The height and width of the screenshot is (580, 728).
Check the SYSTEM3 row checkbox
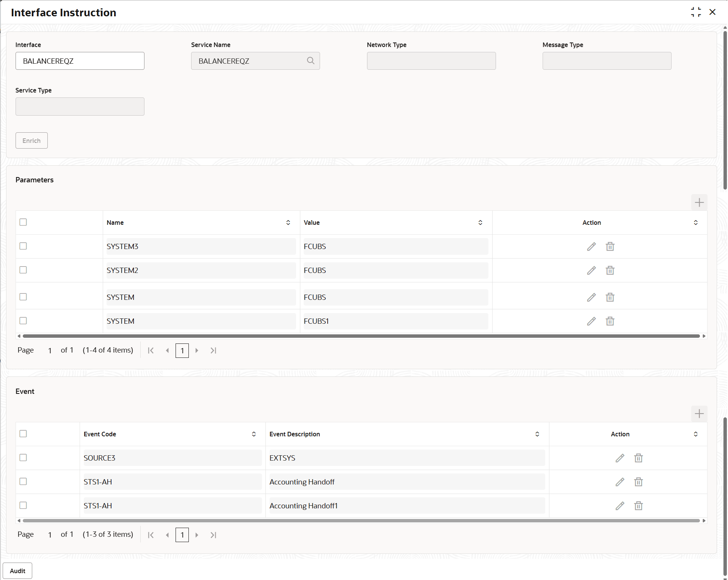pos(23,246)
